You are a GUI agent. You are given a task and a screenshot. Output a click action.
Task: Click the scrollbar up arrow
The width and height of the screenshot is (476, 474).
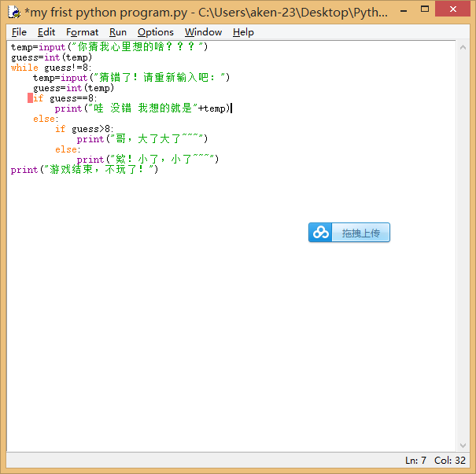464,46
